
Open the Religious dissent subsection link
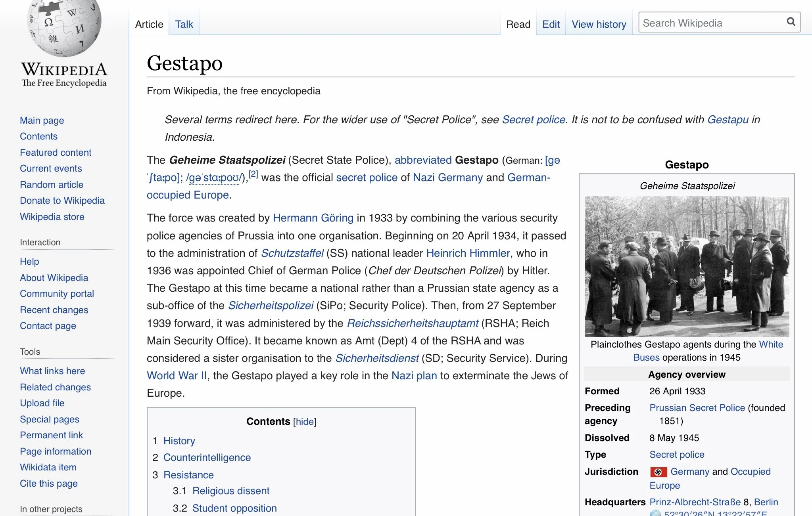230,491
